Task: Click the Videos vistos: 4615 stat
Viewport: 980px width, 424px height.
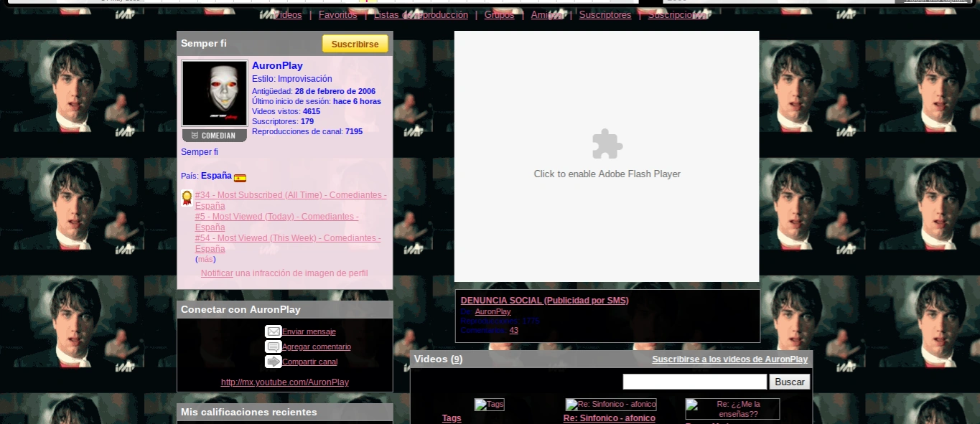Action: [x=286, y=111]
